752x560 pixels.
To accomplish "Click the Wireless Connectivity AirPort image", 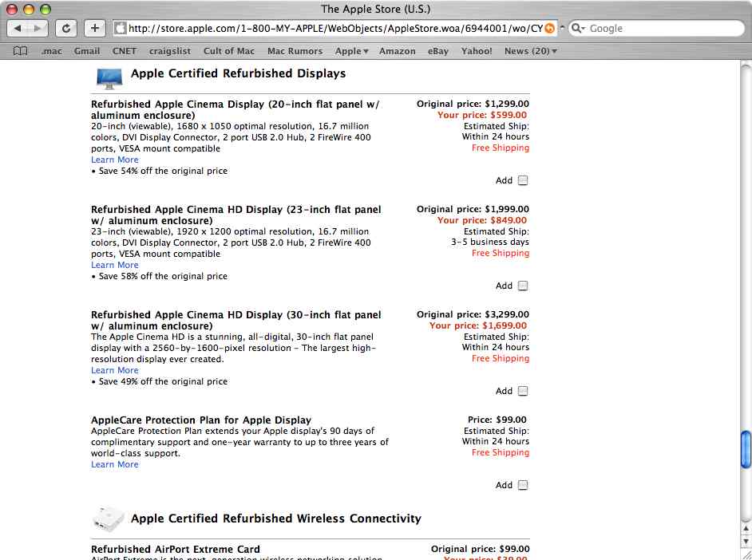I will pos(109,519).
